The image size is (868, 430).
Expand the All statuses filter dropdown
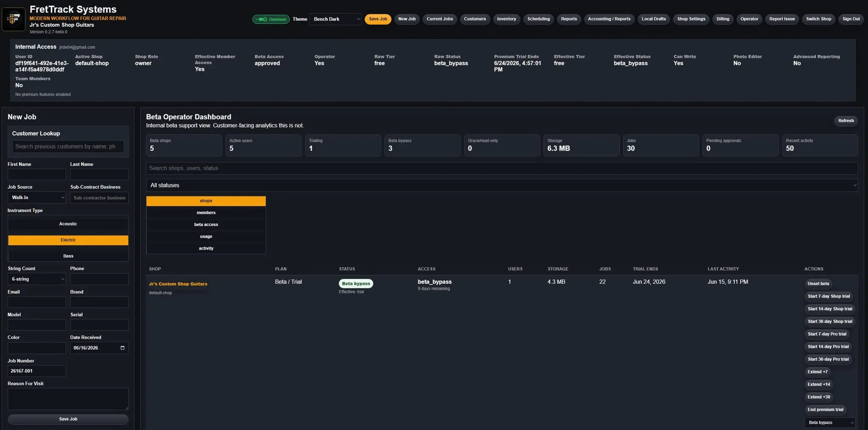(502, 185)
